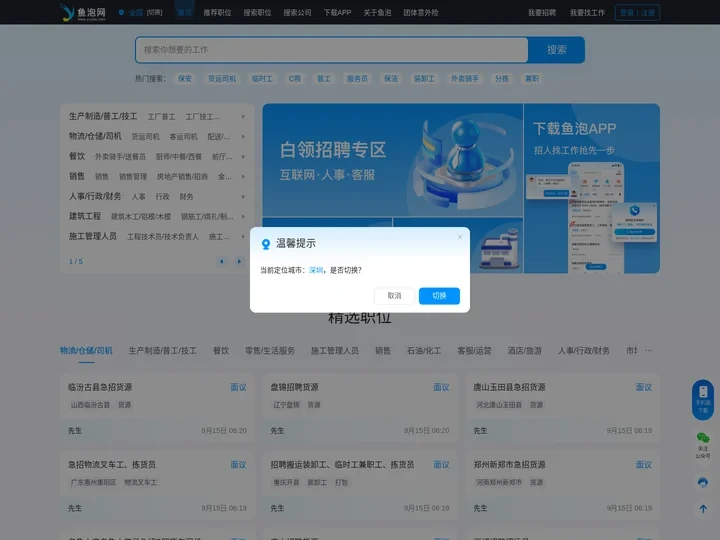720x540 pixels.
Task: Select hot search tag 兼职
Action: [x=532, y=79]
